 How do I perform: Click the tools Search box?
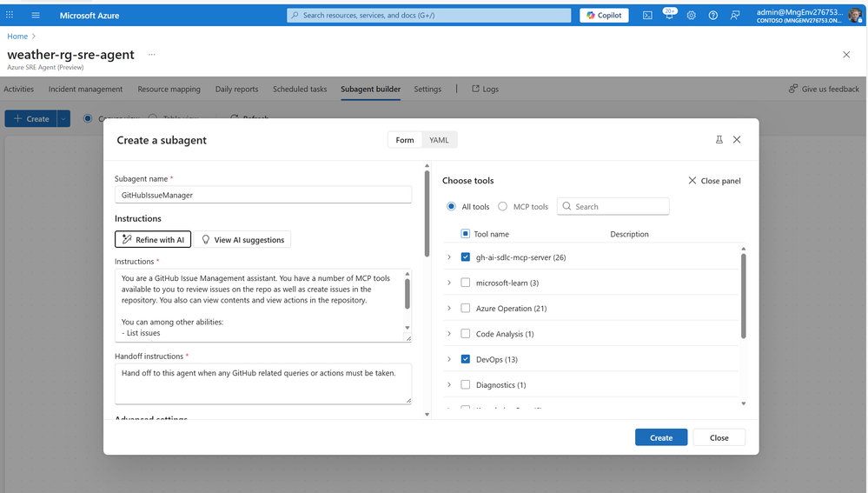coord(613,206)
